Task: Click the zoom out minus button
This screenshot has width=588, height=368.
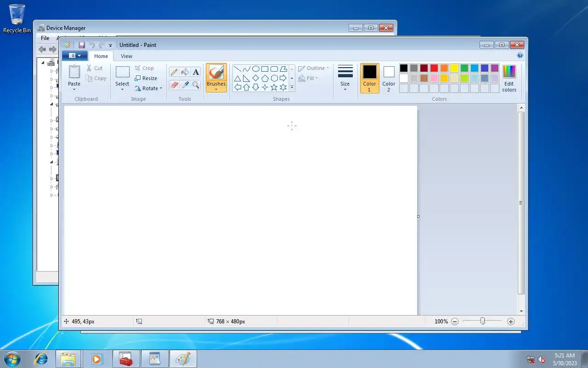Action: pyautogui.click(x=455, y=322)
